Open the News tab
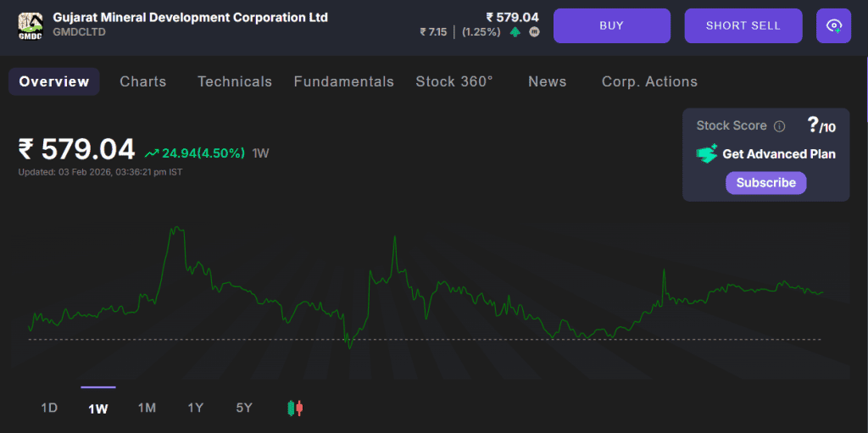 [548, 82]
